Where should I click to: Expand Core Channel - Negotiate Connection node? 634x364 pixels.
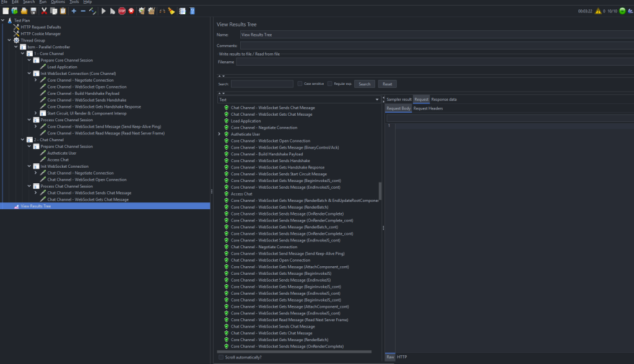(x=35, y=80)
